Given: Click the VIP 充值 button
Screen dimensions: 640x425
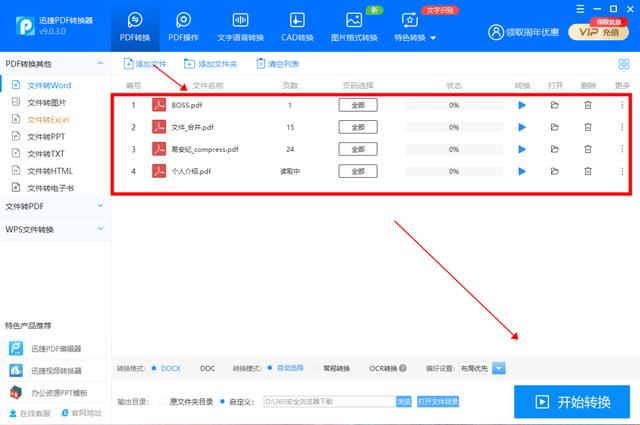Looking at the screenshot, I should tap(598, 32).
